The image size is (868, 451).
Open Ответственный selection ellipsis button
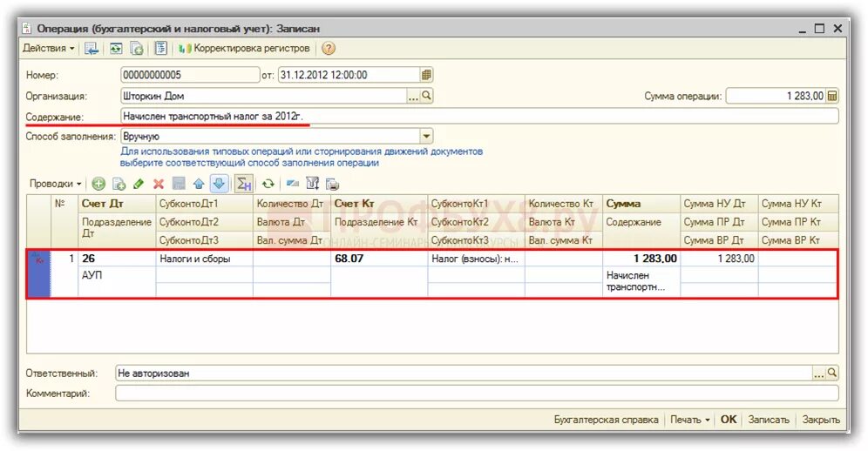click(x=818, y=374)
